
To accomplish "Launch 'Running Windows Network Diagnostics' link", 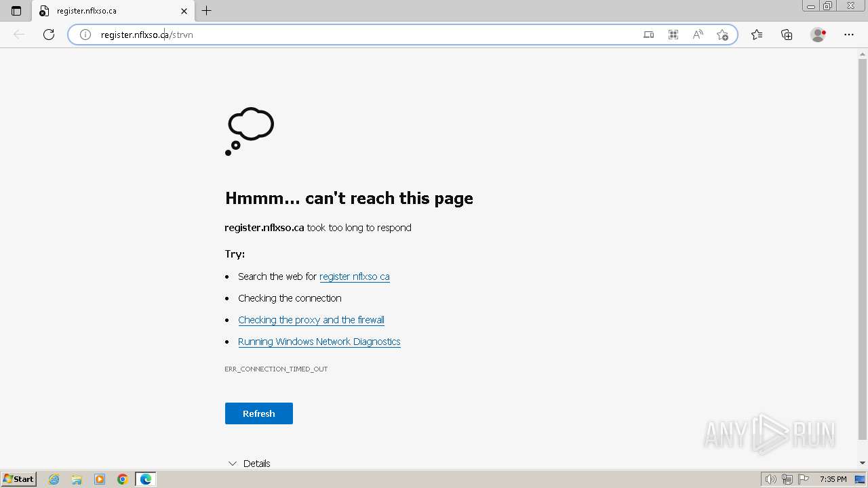I will point(319,342).
